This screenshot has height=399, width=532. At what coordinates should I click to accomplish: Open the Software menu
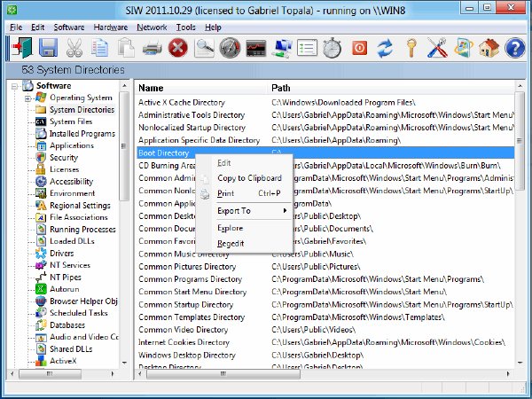click(69, 27)
